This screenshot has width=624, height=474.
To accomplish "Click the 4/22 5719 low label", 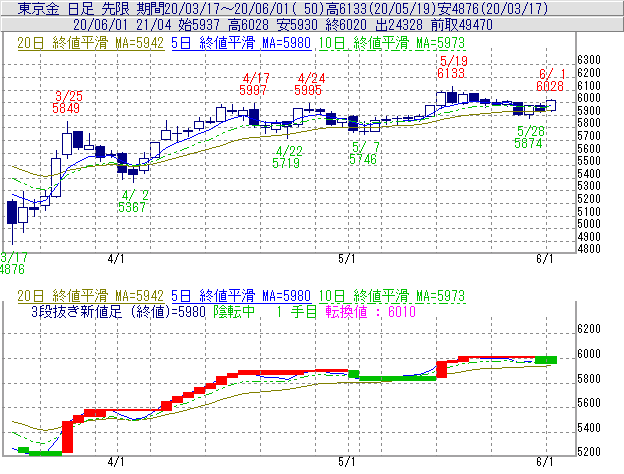I will coord(287,157).
